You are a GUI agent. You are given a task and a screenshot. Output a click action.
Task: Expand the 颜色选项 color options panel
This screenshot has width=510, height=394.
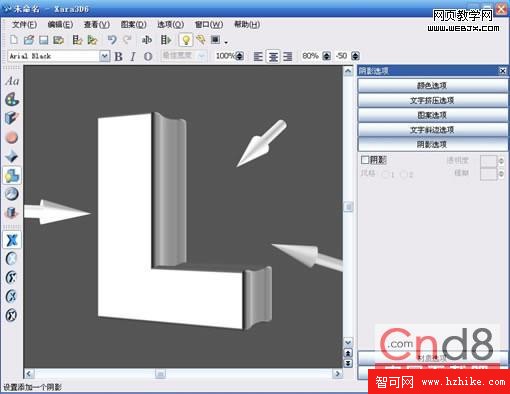(432, 86)
